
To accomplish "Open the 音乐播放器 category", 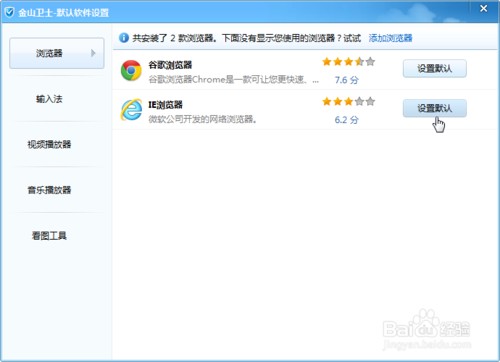I will 49,190.
